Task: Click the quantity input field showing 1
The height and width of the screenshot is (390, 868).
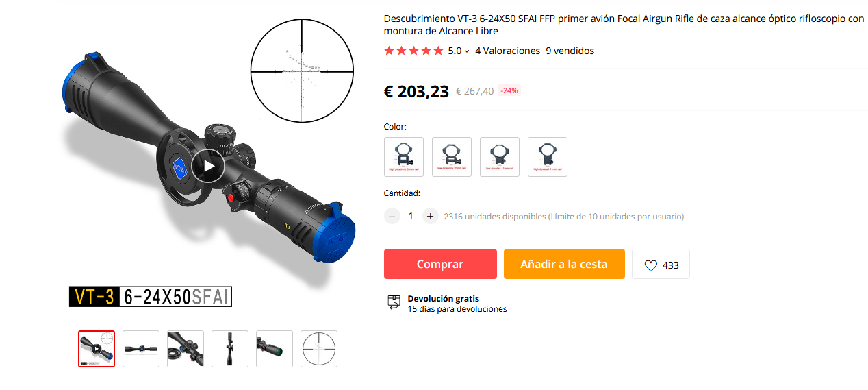Action: pyautogui.click(x=411, y=216)
